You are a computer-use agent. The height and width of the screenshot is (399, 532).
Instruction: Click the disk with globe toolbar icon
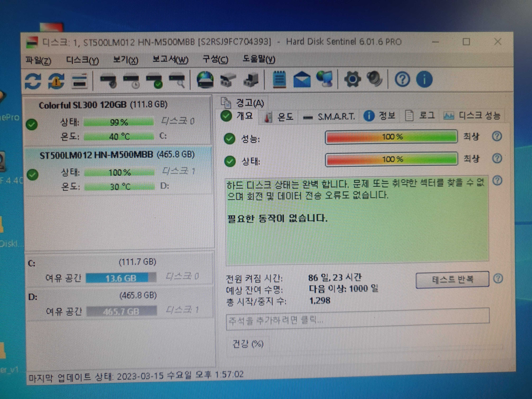[x=205, y=80]
